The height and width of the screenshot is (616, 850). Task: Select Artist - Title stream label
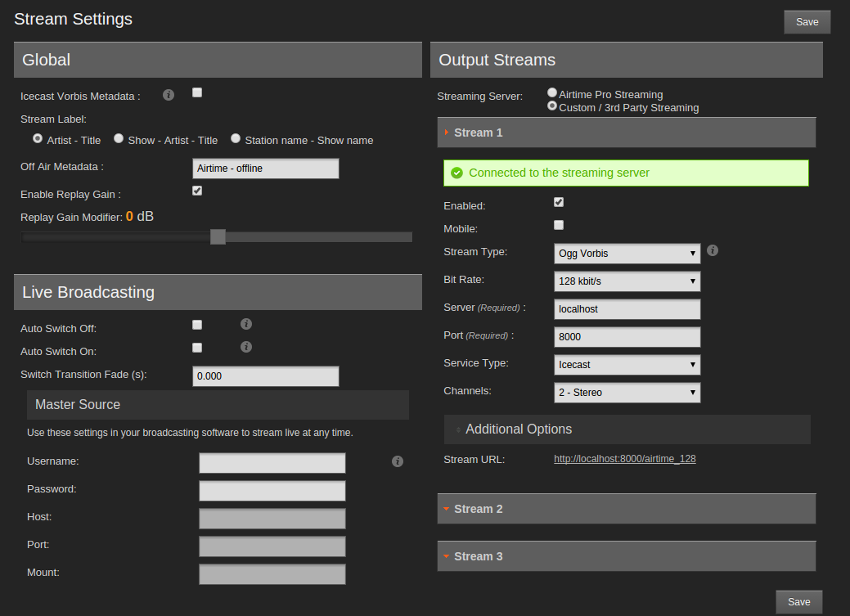click(x=38, y=139)
